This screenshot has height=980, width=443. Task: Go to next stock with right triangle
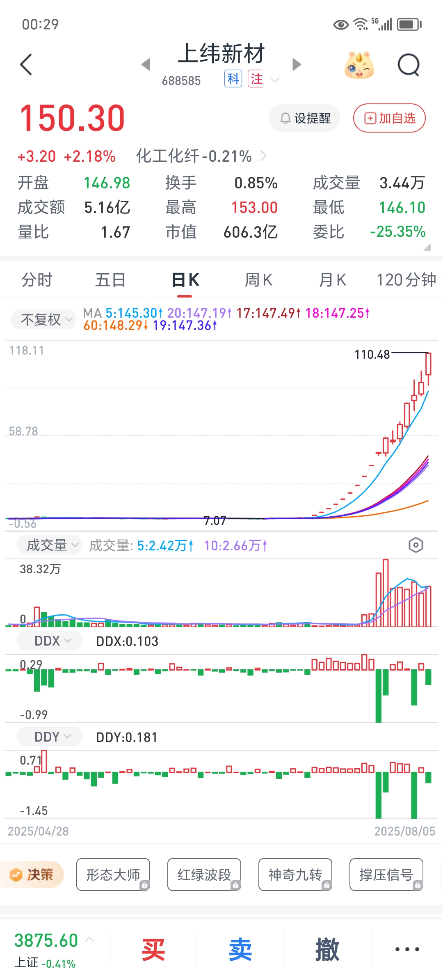pos(297,64)
